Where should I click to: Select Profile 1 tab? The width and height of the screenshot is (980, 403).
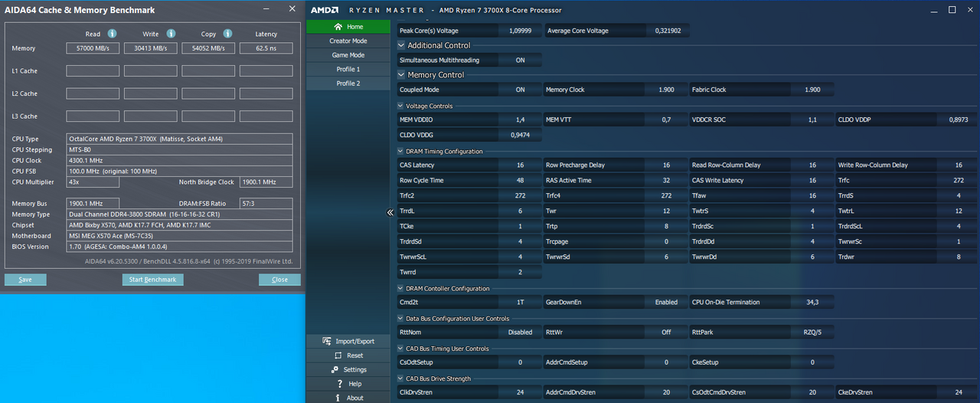pos(348,69)
